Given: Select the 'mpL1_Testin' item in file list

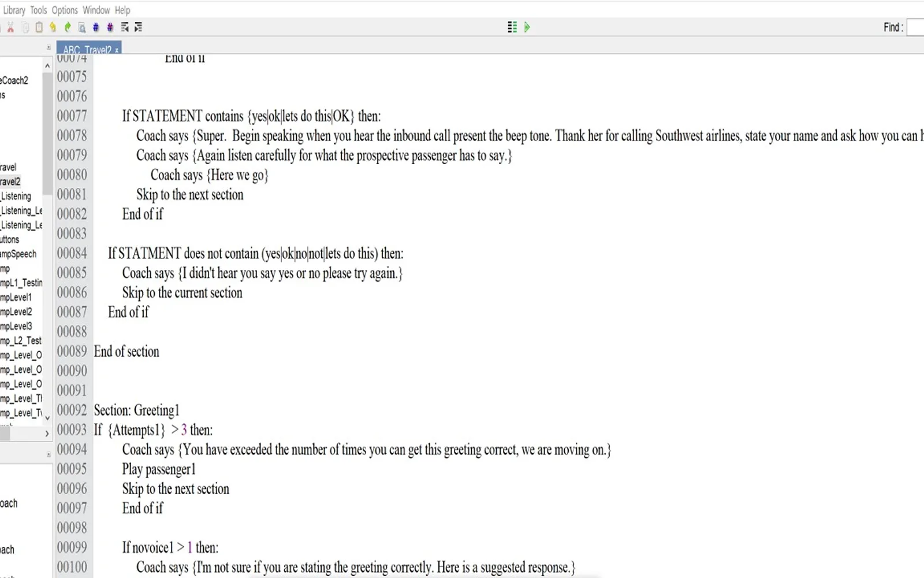Looking at the screenshot, I should [x=21, y=283].
